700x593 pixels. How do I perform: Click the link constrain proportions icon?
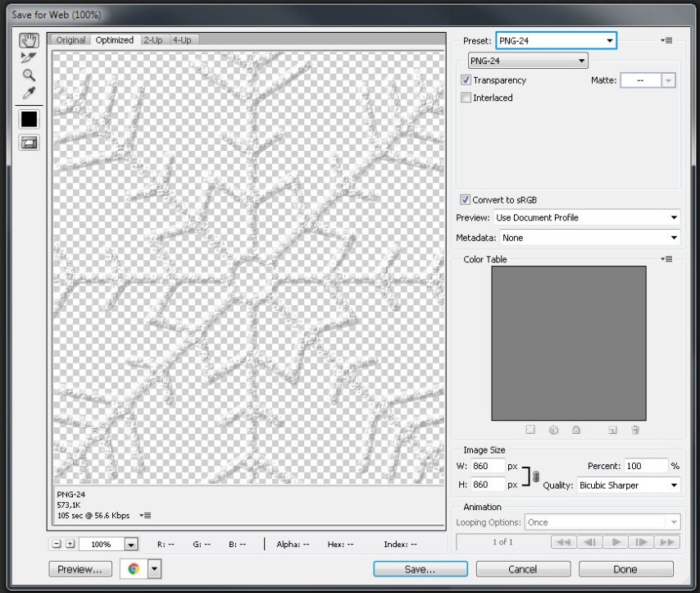click(535, 477)
